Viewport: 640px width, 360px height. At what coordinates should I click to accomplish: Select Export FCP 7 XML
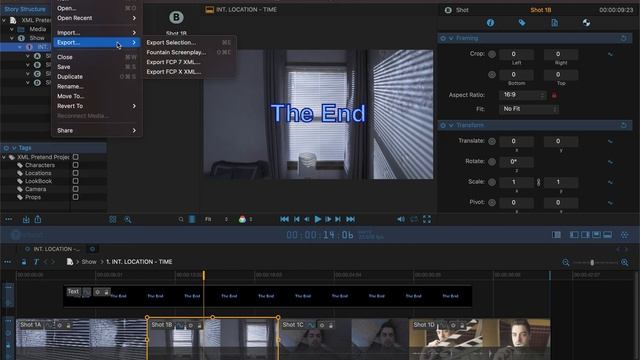[189, 62]
